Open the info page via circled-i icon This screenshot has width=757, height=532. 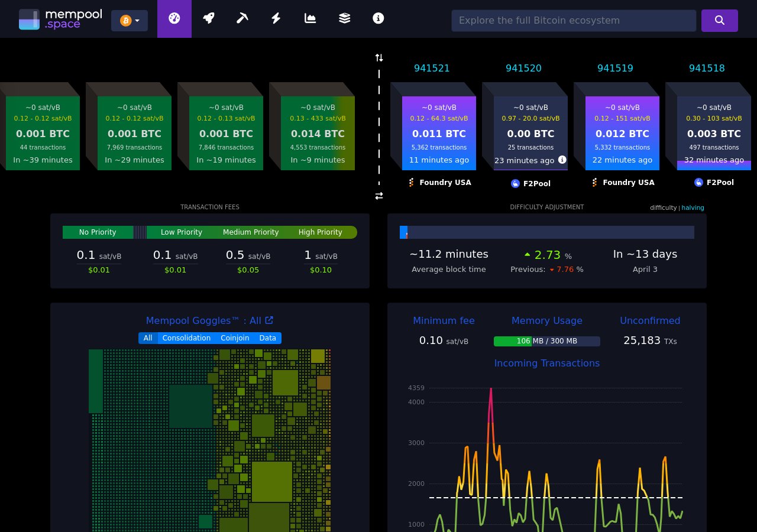coord(378,18)
